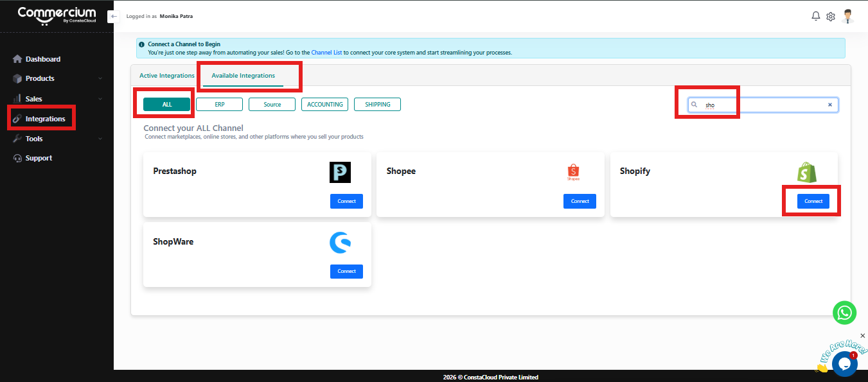Click the Connect your ALL Channel heading
The height and width of the screenshot is (382, 868).
pyautogui.click(x=193, y=128)
